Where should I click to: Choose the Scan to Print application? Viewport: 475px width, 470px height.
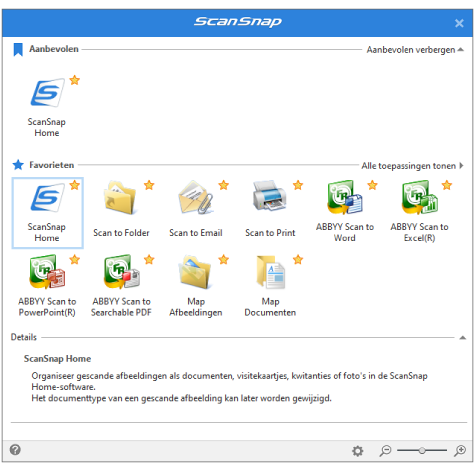270,209
